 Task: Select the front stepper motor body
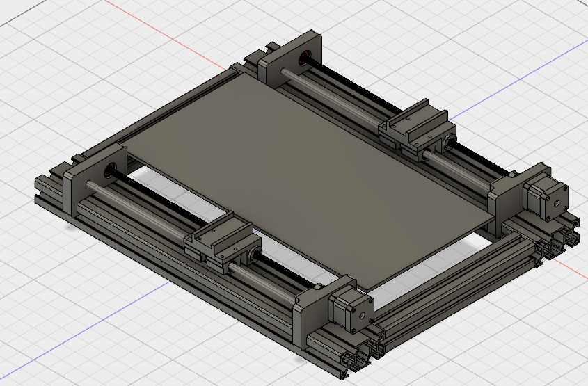(x=351, y=308)
